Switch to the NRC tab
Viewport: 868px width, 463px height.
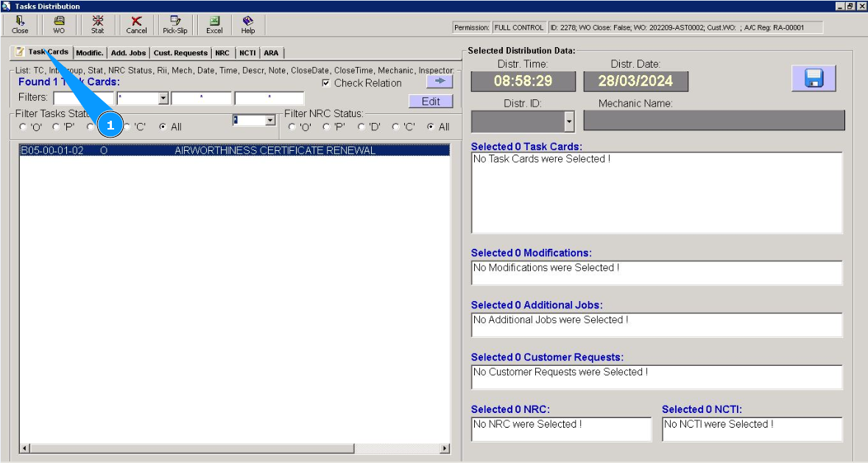point(222,53)
